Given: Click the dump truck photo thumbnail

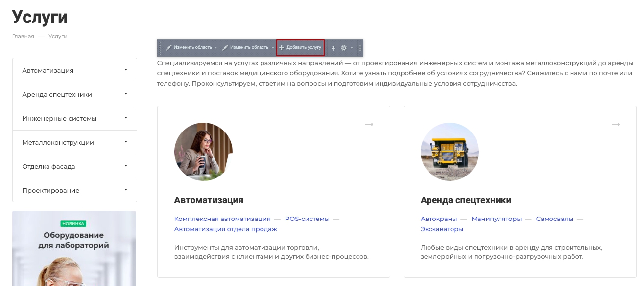Looking at the screenshot, I should [x=450, y=152].
